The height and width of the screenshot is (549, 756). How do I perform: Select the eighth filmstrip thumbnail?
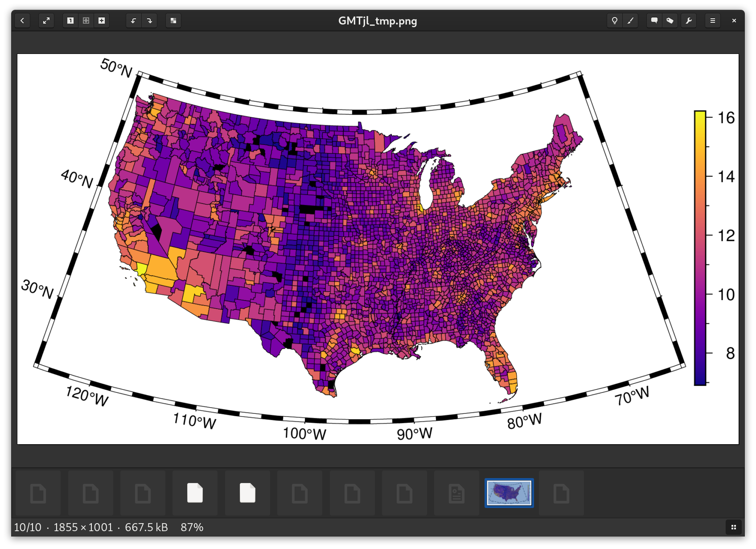coord(404,493)
